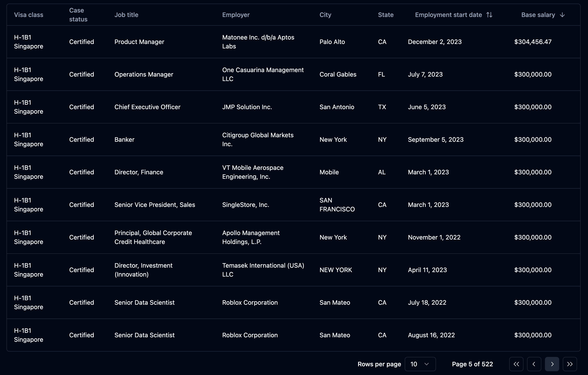Select Principal, Global Corporate Credit Healthcare title
Image resolution: width=588 pixels, height=375 pixels.
coord(153,237)
